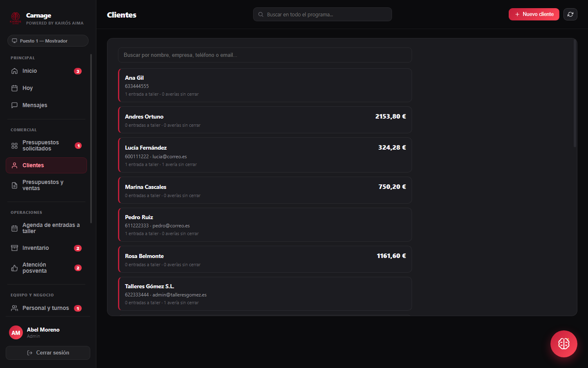
Task: Create a new client with Nuevo cliente
Action: [x=534, y=14]
